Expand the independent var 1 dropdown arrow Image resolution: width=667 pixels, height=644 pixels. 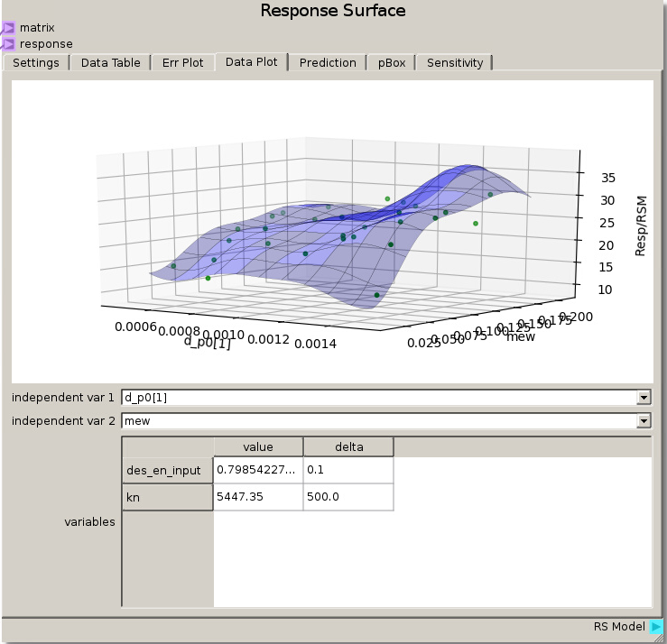(x=644, y=397)
